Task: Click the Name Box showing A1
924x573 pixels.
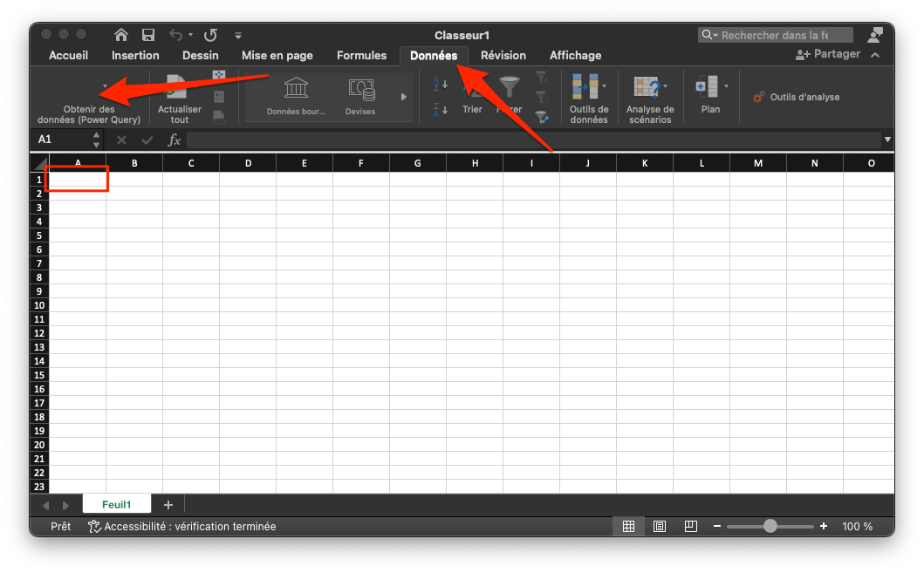Action: click(62, 140)
